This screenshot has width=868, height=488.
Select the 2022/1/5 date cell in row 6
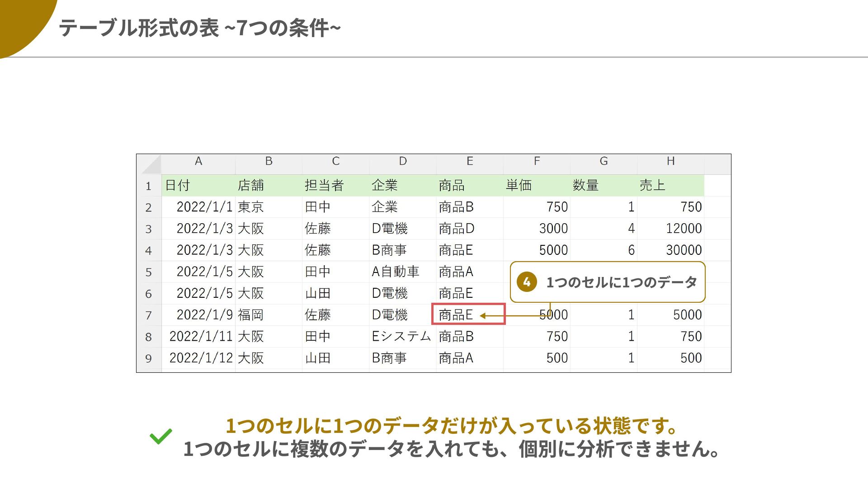(198, 294)
